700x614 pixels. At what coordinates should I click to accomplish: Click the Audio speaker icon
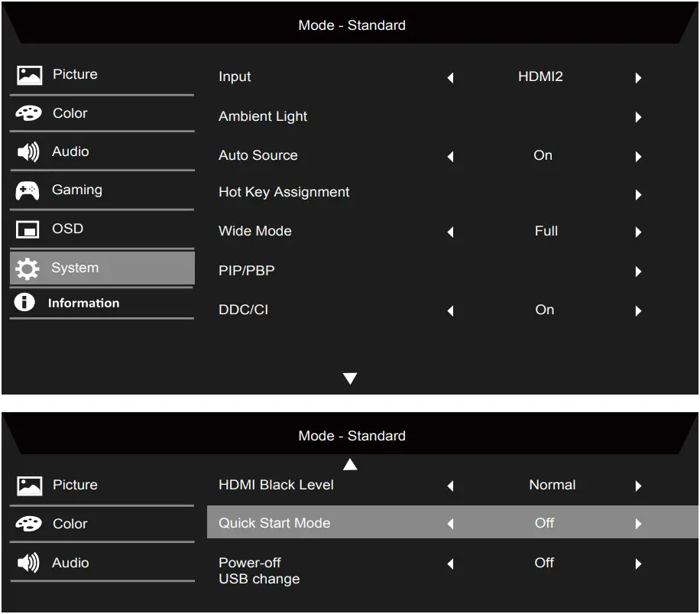pyautogui.click(x=28, y=151)
